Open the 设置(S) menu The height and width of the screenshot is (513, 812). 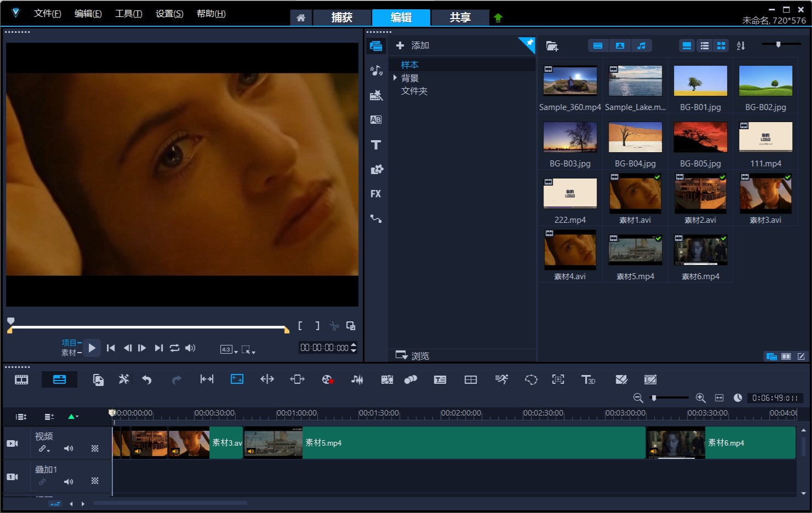click(x=170, y=14)
